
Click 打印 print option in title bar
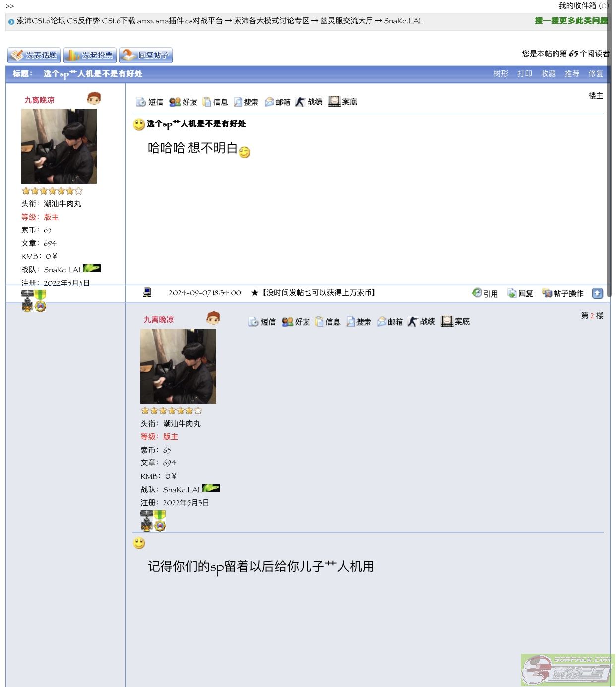coord(525,74)
